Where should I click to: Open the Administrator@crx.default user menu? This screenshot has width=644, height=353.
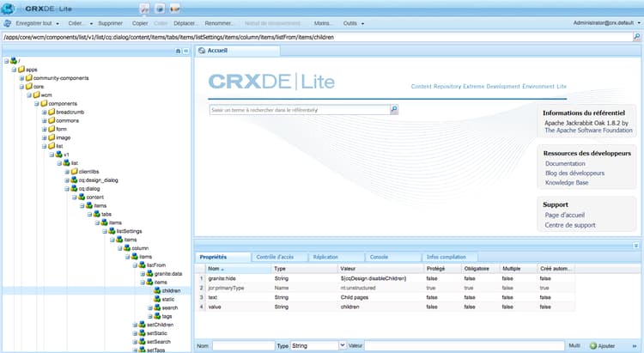pos(607,23)
